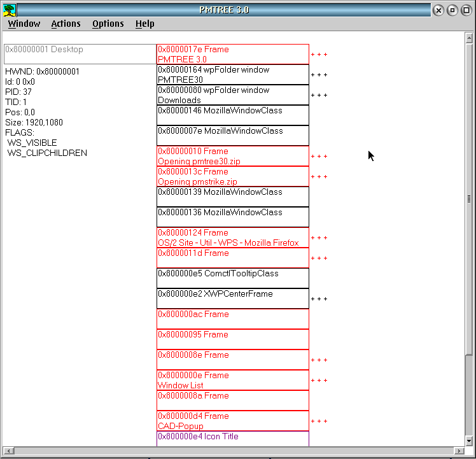This screenshot has width=476, height=459.
Task: Click the HWND: 0x80000001 detail line
Action: 42,71
